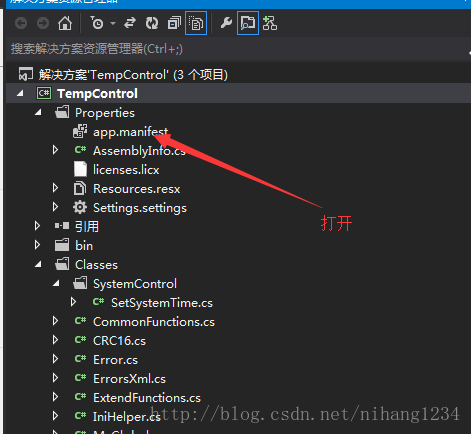Viewport: 471px width, 434px height.
Task: Expand the bin folder
Action: tap(37, 245)
